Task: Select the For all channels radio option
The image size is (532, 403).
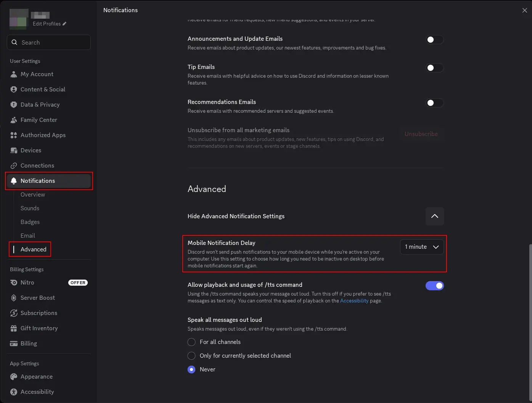Action: click(x=191, y=342)
